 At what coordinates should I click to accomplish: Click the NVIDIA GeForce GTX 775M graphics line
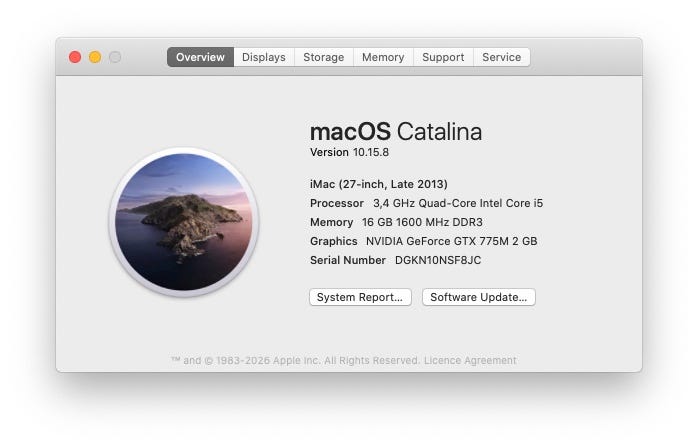(424, 241)
